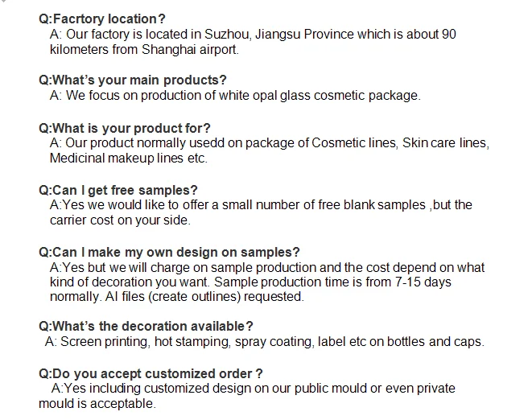Click the "What is your product for?" question

pyautogui.click(x=125, y=127)
